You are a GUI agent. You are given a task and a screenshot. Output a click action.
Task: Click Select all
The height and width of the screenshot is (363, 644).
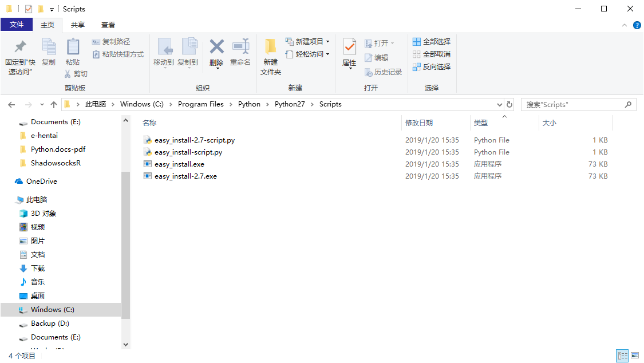click(x=432, y=41)
